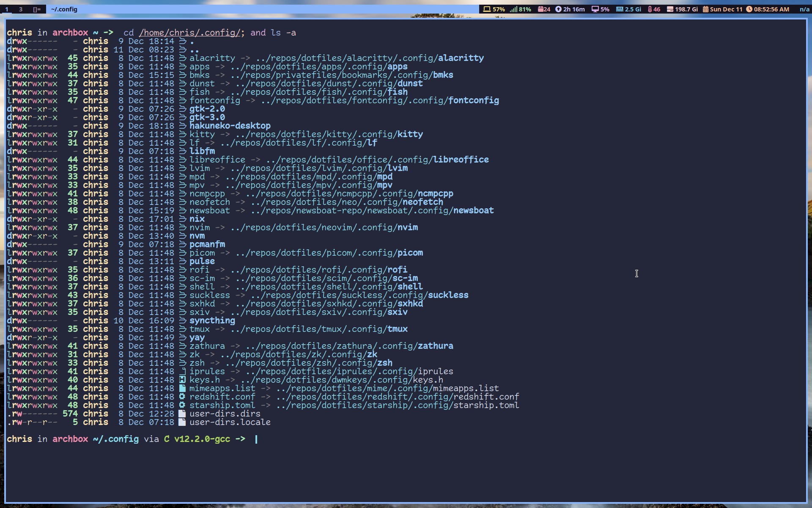
Task: Click the file icon beside user-dirs.dirs
Action: click(183, 414)
